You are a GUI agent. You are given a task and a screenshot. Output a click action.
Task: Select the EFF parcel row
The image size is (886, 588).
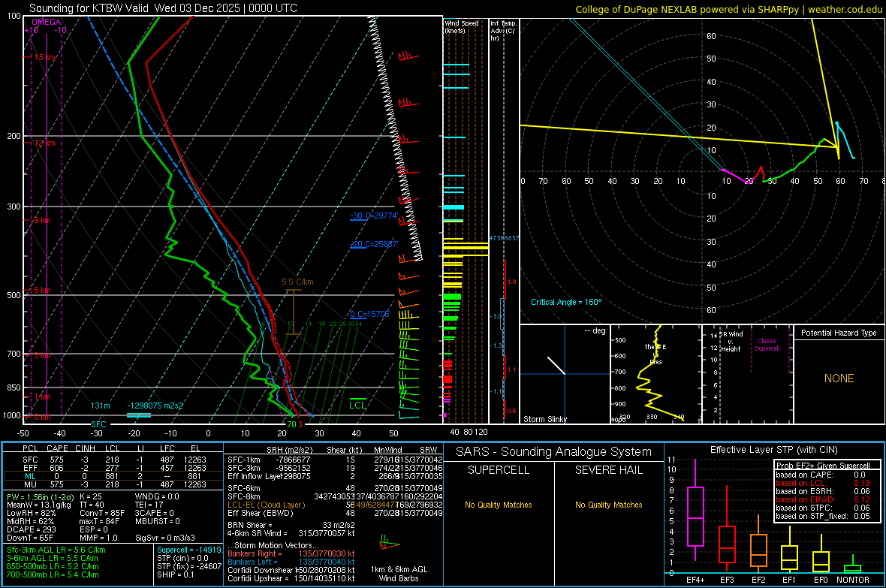[x=113, y=468]
